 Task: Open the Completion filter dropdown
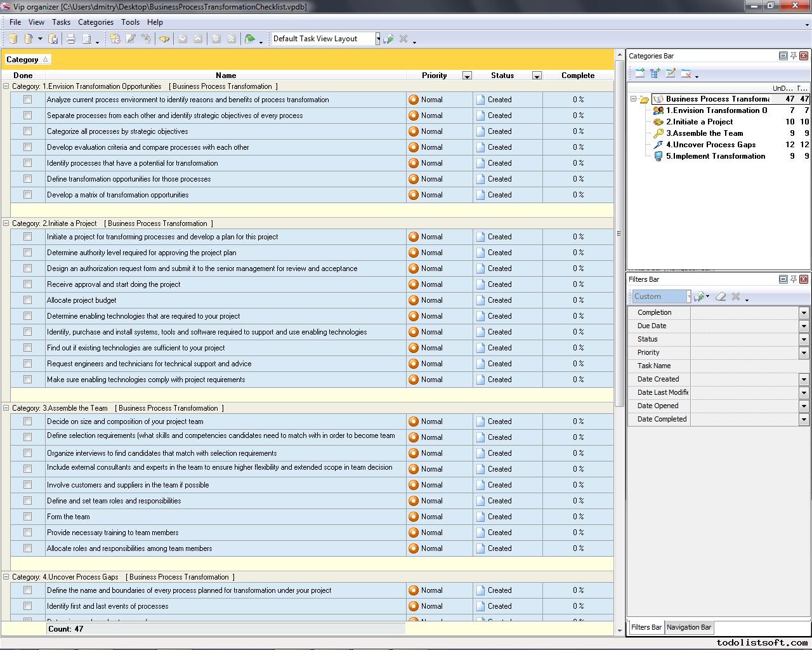(x=803, y=312)
